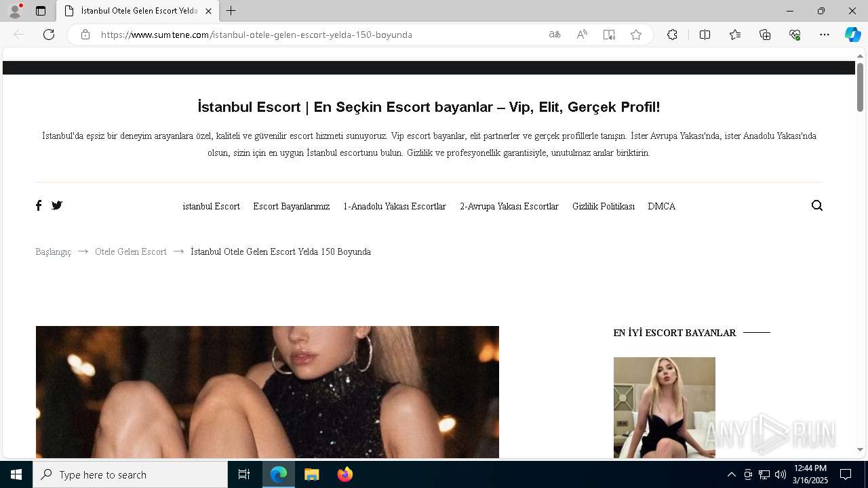Start Read aloud
This screenshot has width=868, height=488.
point(582,35)
